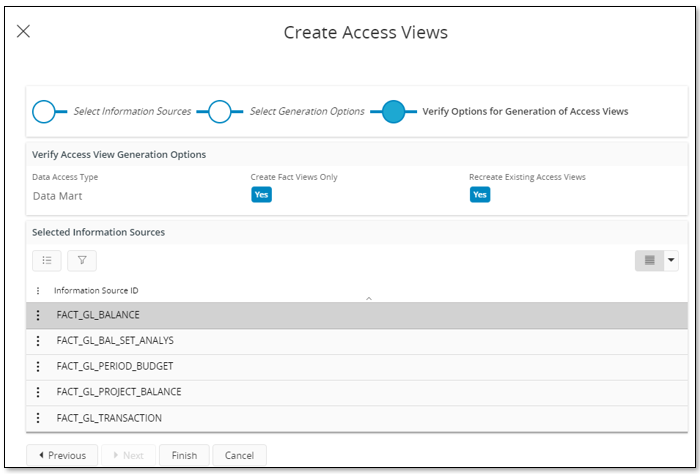The width and height of the screenshot is (700, 474).
Task: Click the table layout view icon
Action: pos(649,261)
